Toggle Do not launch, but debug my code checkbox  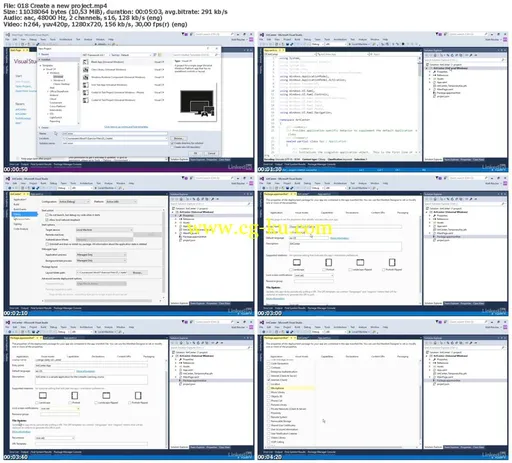[47, 215]
